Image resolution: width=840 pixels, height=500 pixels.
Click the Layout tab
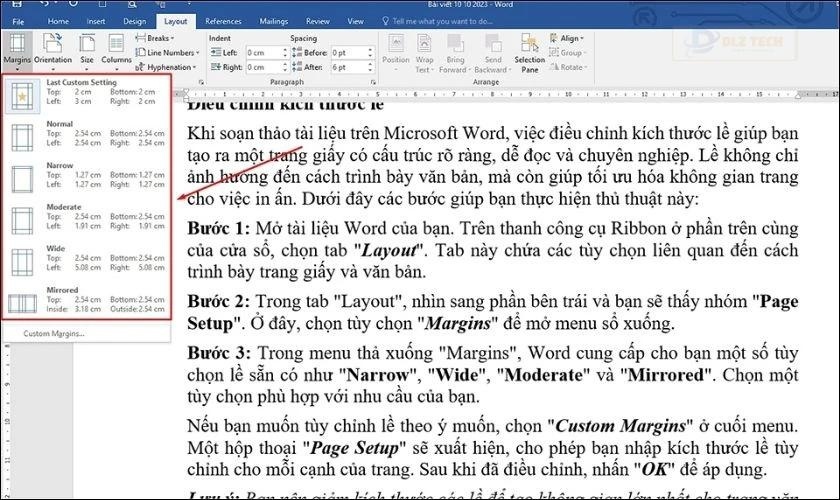pyautogui.click(x=176, y=21)
